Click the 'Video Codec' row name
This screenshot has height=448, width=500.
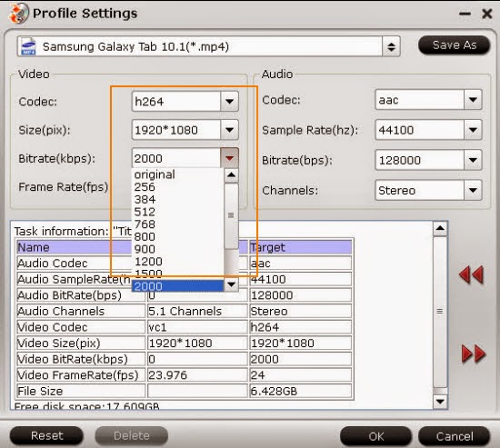[81, 327]
